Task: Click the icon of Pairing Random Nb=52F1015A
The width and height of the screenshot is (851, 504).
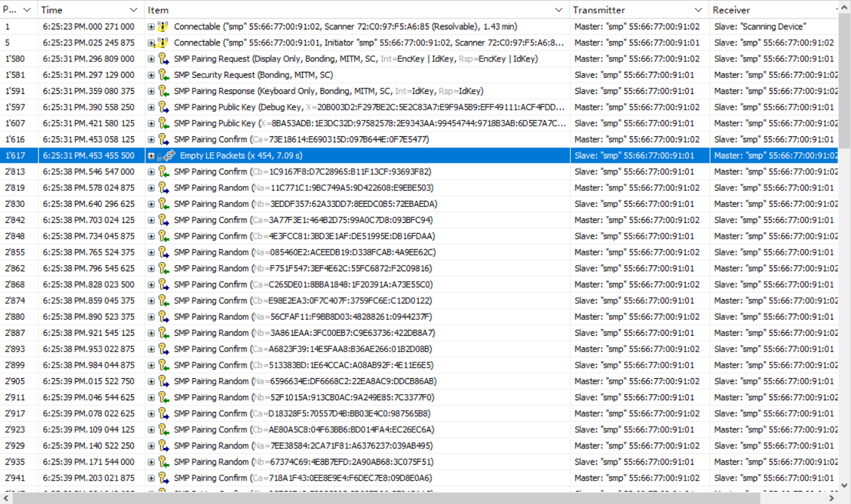Action: [x=163, y=397]
